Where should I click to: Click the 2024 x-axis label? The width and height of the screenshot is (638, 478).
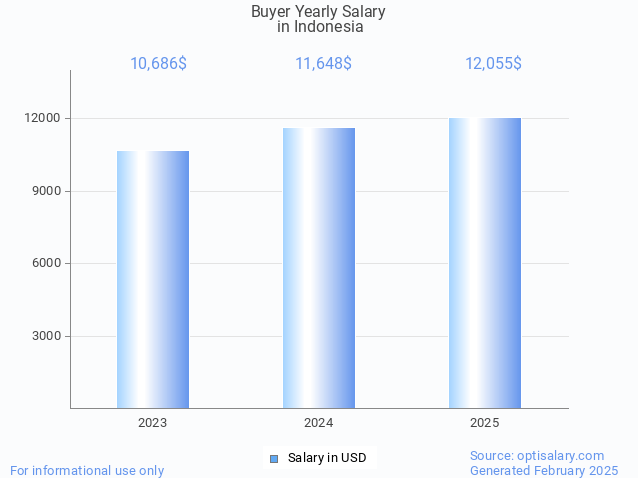click(x=319, y=423)
